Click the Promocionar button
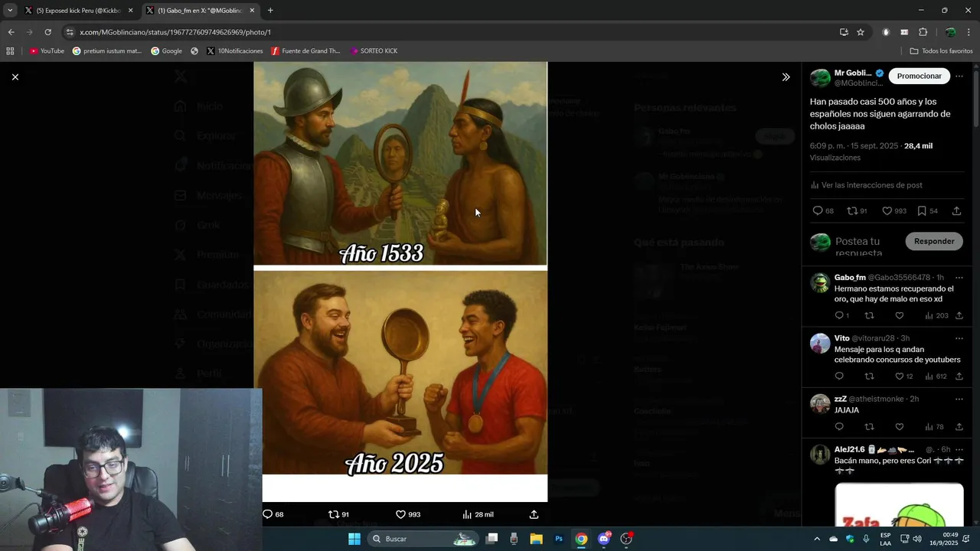The image size is (980, 551). (919, 76)
